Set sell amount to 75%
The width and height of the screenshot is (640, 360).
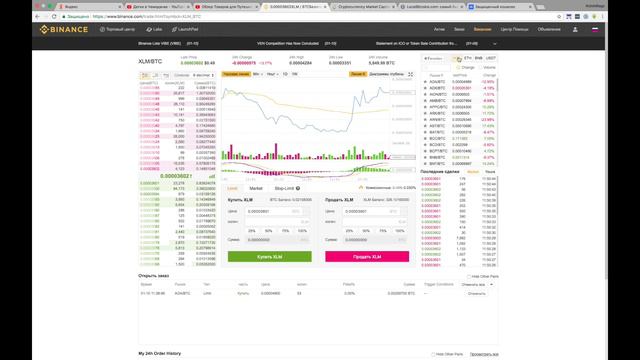point(383,231)
